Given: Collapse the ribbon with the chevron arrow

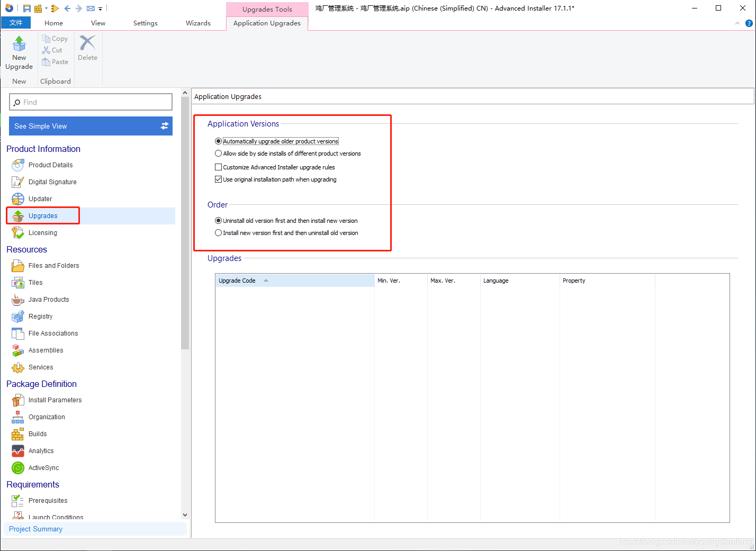Looking at the screenshot, I should coord(737,23).
